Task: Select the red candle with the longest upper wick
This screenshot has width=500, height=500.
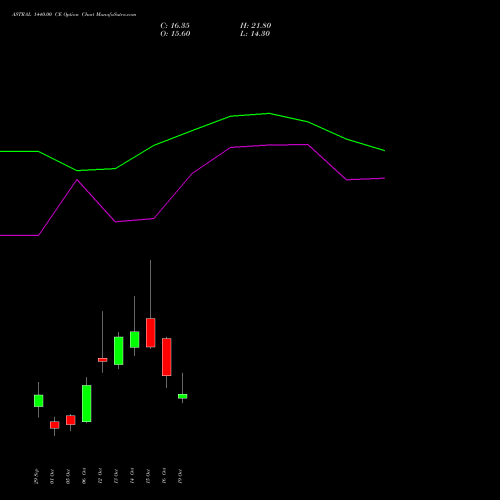Action: coord(150,333)
